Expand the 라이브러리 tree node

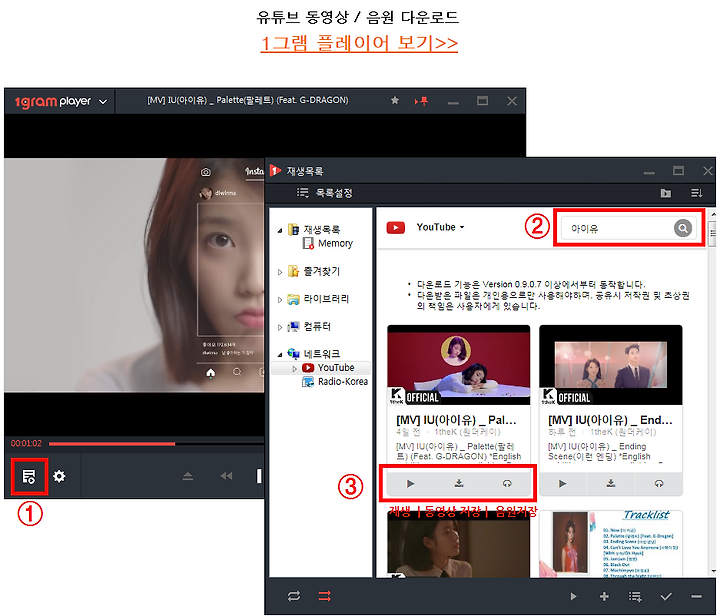pos(280,300)
